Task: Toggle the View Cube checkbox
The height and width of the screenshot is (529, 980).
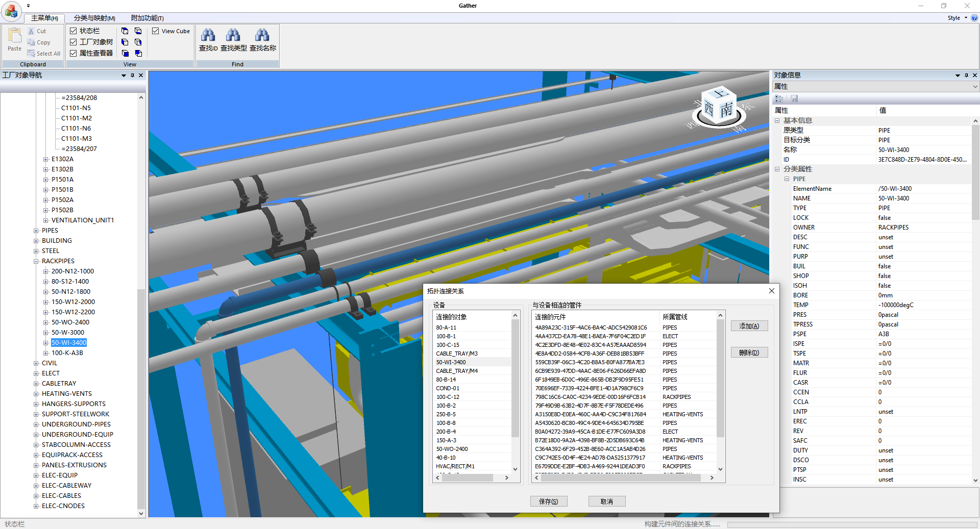Action: [156, 31]
